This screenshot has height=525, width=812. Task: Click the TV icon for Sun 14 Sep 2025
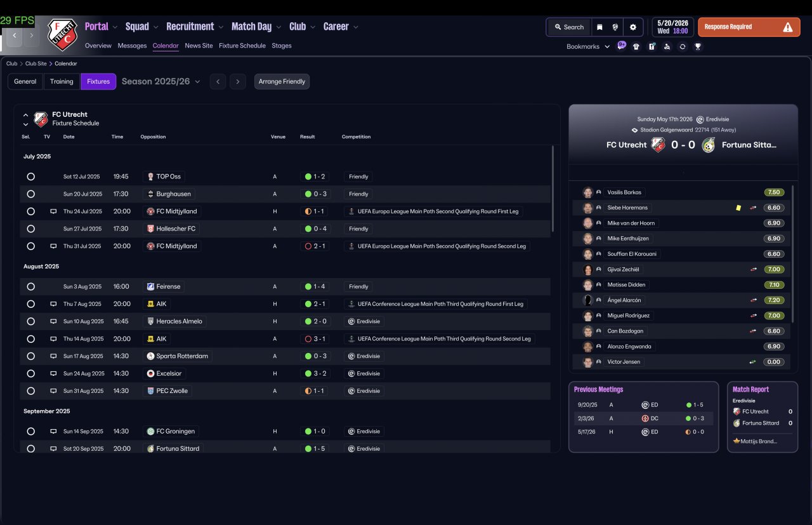point(53,432)
